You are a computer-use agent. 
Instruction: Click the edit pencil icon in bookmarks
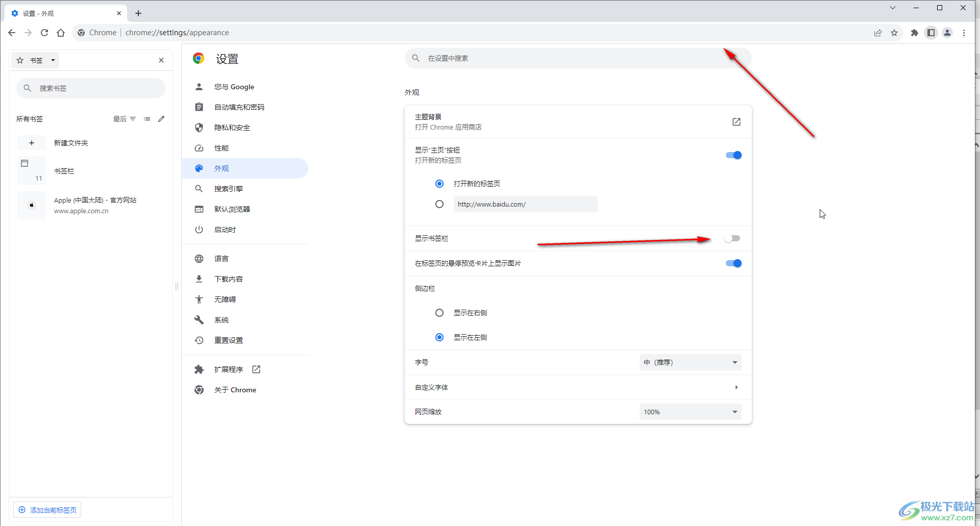[161, 119]
